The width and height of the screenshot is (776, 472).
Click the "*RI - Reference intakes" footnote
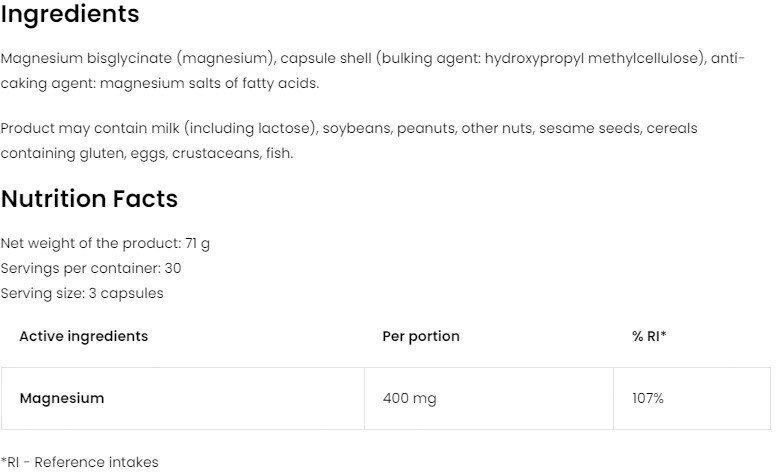click(79, 462)
